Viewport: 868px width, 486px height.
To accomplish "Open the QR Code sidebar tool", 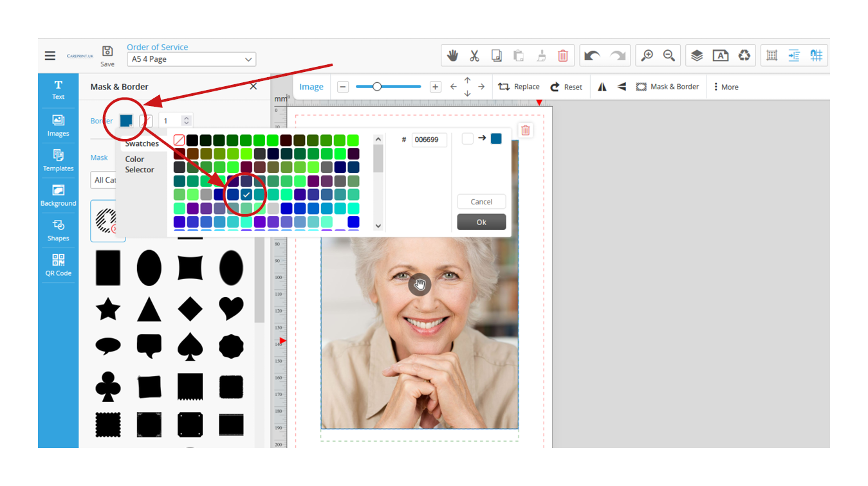I will coord(58,265).
